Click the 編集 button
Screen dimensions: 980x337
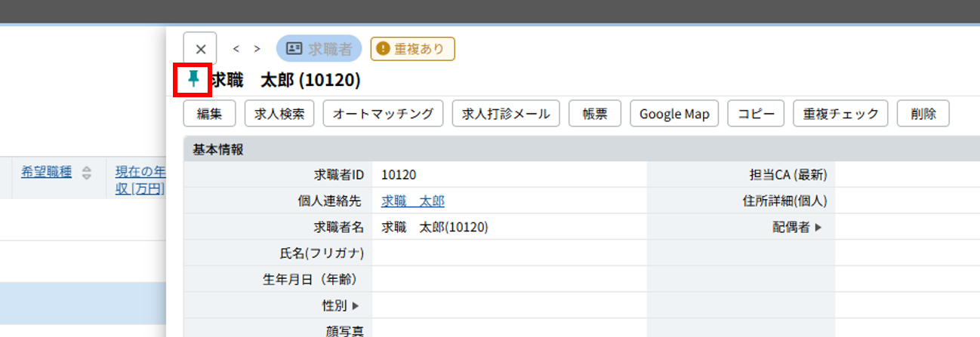(209, 114)
